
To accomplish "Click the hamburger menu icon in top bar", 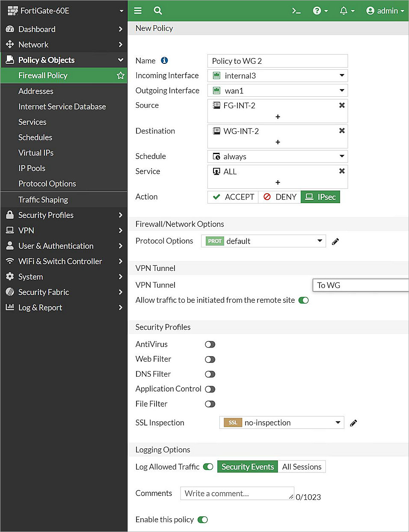I will (x=138, y=11).
